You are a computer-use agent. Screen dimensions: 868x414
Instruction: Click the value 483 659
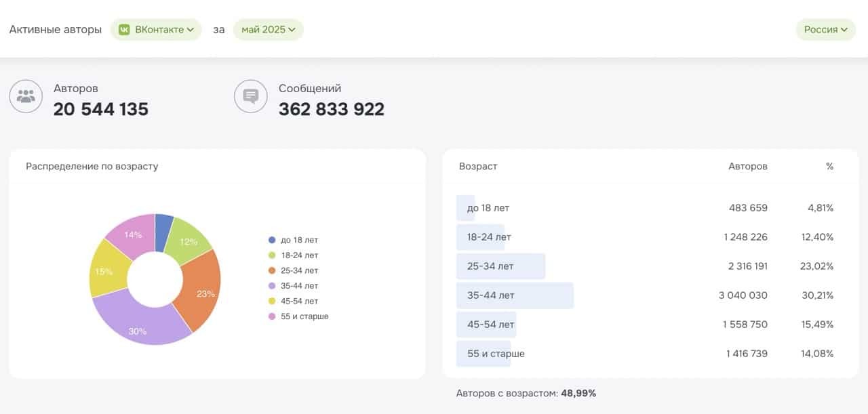tap(748, 208)
